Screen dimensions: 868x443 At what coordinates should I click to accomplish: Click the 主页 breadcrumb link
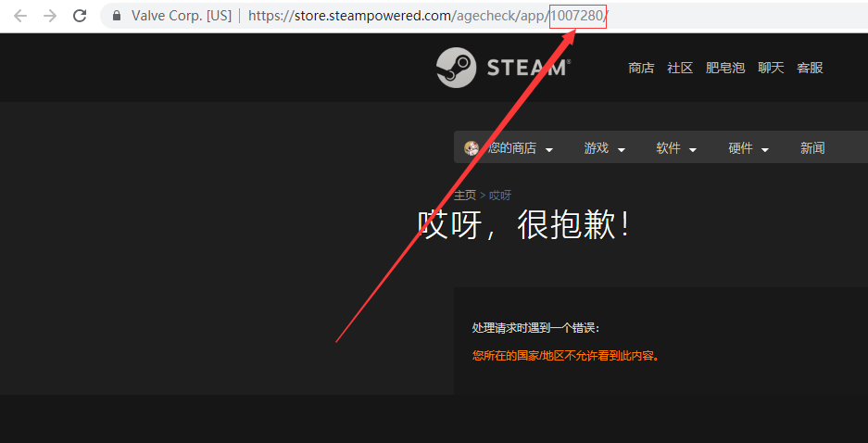465,195
